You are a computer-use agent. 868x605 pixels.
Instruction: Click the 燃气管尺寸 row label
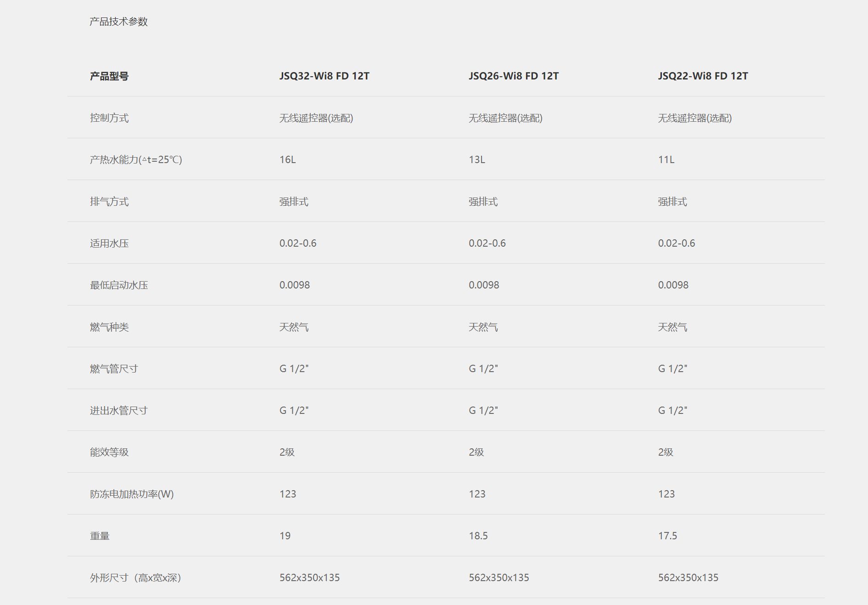click(114, 369)
